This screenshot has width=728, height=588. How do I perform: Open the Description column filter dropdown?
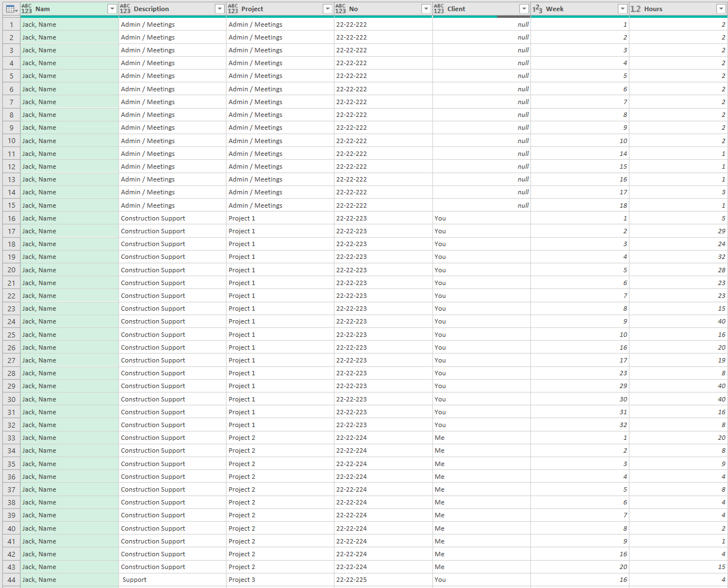click(219, 9)
